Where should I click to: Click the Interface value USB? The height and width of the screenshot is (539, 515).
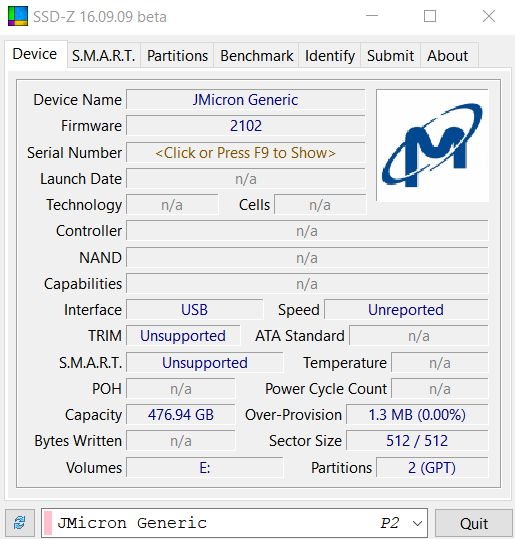coord(195,310)
